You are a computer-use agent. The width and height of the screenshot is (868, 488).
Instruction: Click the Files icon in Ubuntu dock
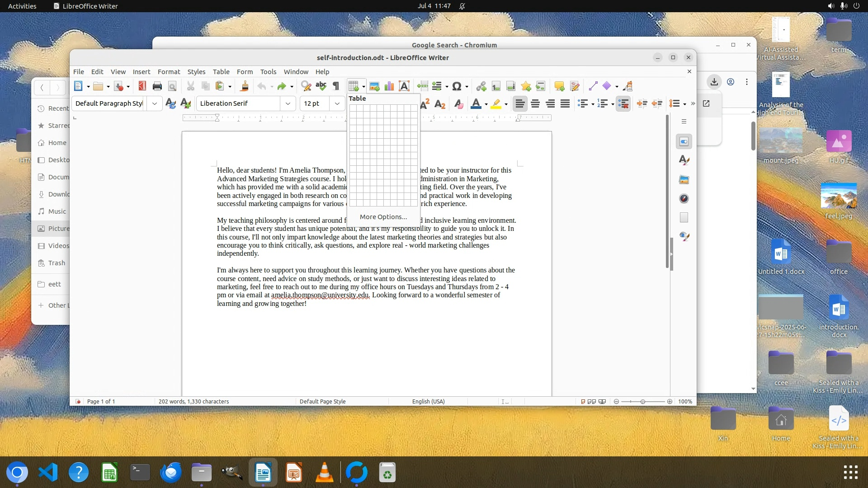(x=201, y=473)
